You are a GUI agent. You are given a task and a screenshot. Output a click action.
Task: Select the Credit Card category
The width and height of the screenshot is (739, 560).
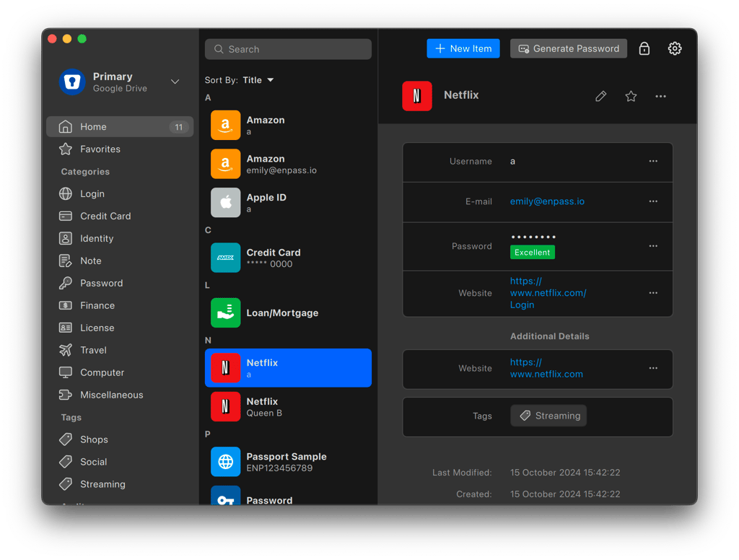pyautogui.click(x=120, y=216)
